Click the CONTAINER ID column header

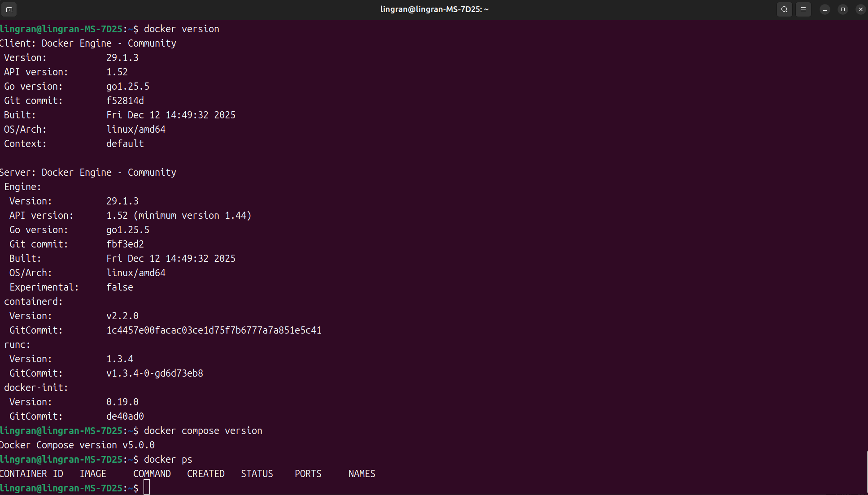31,474
